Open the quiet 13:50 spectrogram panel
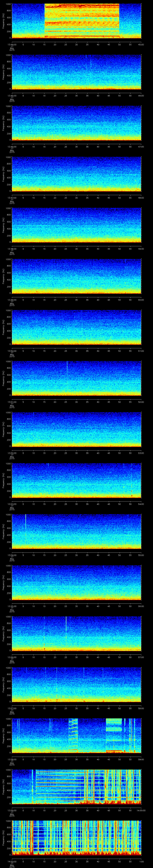The image size is (153, 868). tap(76, 327)
